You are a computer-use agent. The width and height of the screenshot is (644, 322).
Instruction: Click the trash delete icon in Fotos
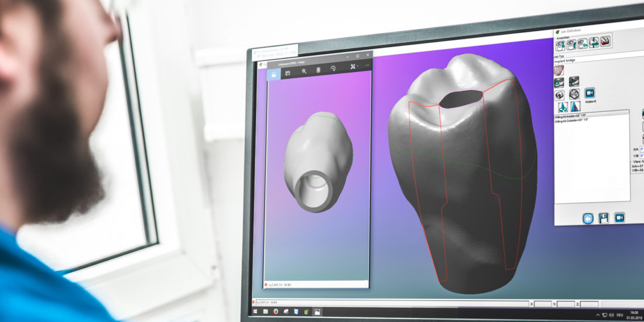[318, 70]
